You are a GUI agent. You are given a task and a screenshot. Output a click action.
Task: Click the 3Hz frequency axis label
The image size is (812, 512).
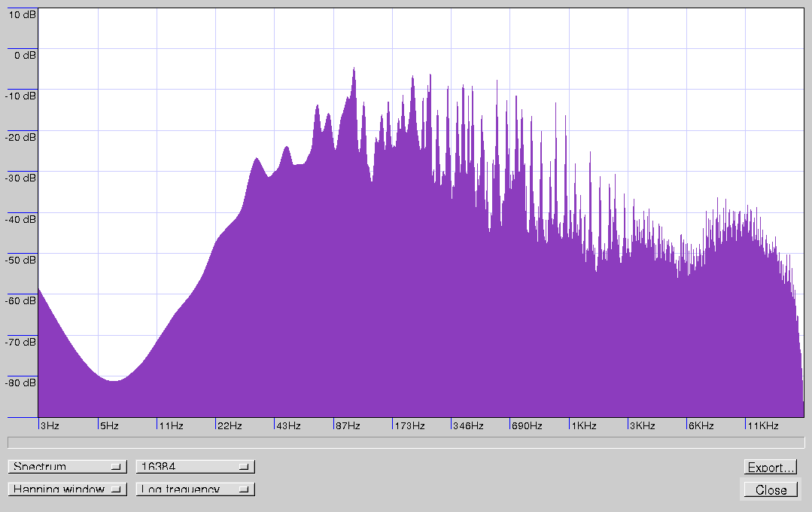pyautogui.click(x=50, y=426)
